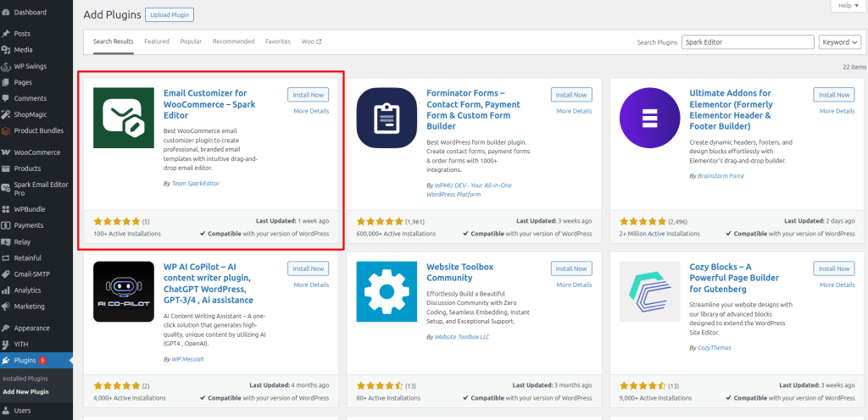This screenshot has width=868, height=420.
Task: Click the Product Bundles icon
Action: pos(6,131)
